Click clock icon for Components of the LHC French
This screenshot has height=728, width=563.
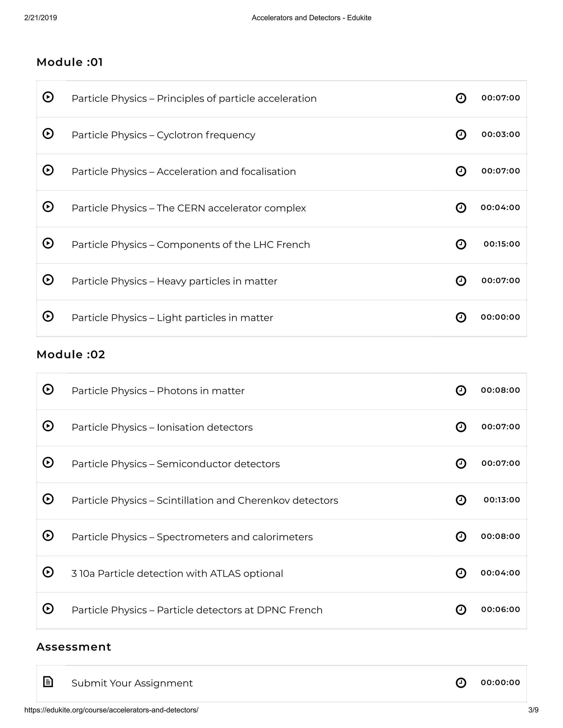(x=461, y=244)
